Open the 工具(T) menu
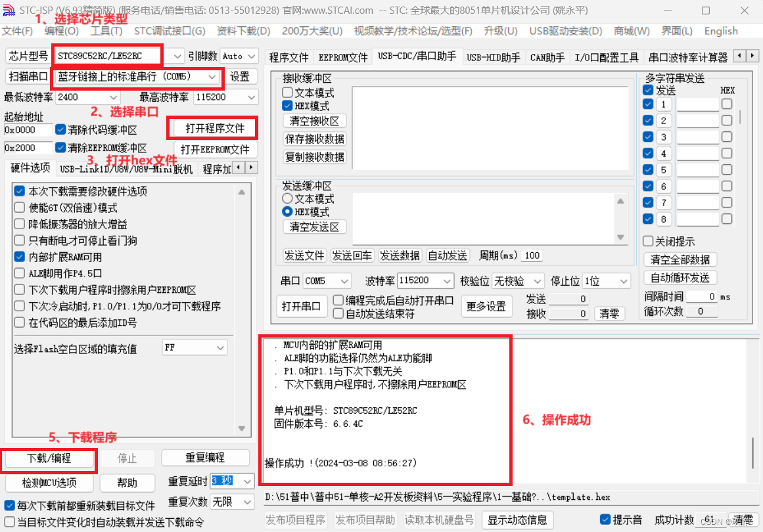Screen dimensions: 763x532 106,31
